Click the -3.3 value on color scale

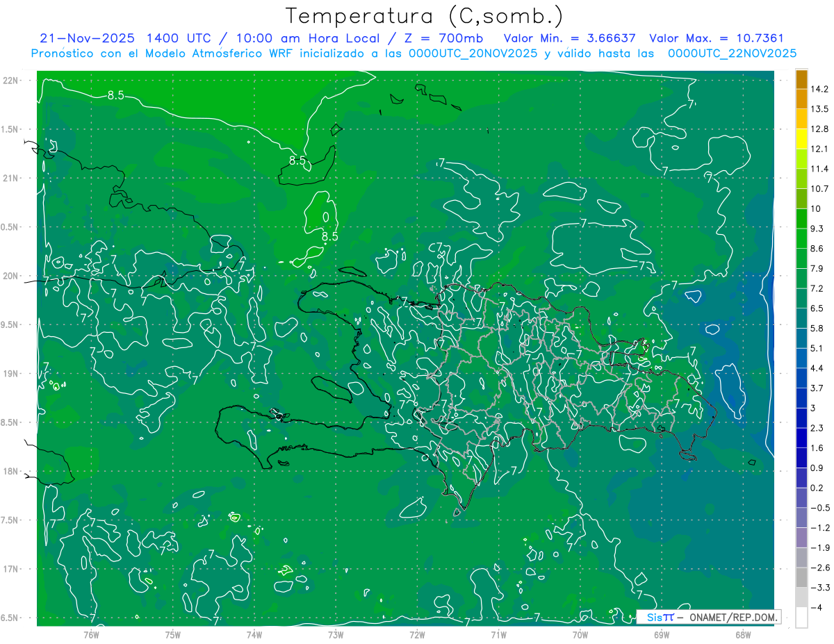(820, 588)
